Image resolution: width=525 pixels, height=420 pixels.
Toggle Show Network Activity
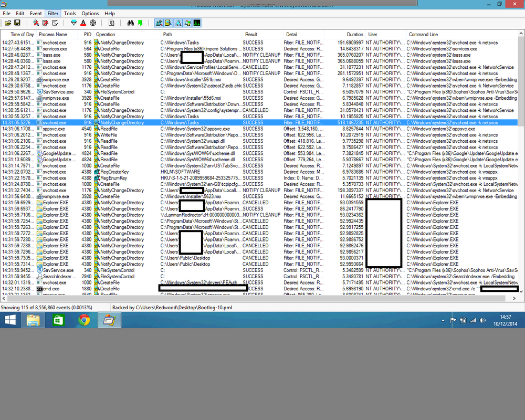pos(178,23)
